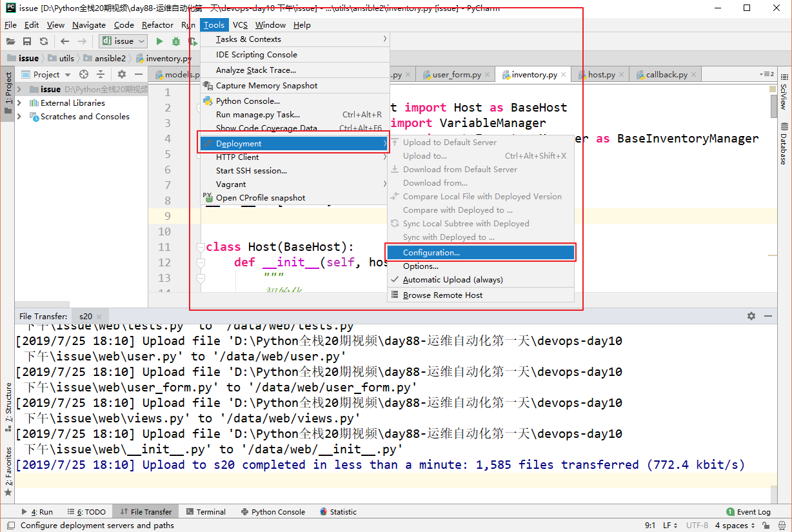
Task: Open the issue run configuration dropdown
Action: point(123,41)
